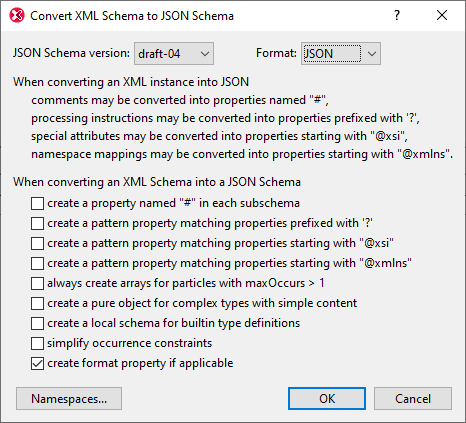Click the comments may be converted line
The image size is (466, 423).
180,100
